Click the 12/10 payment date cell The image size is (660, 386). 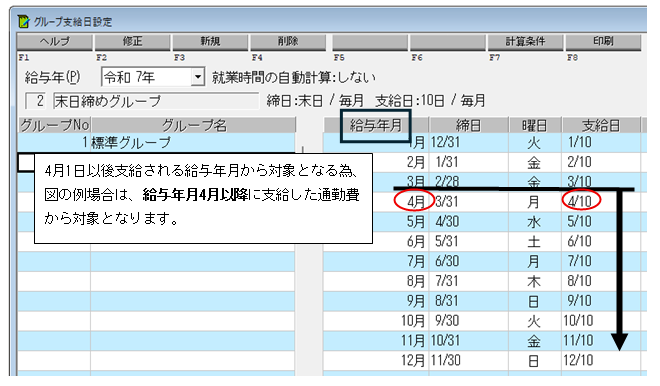click(601, 360)
